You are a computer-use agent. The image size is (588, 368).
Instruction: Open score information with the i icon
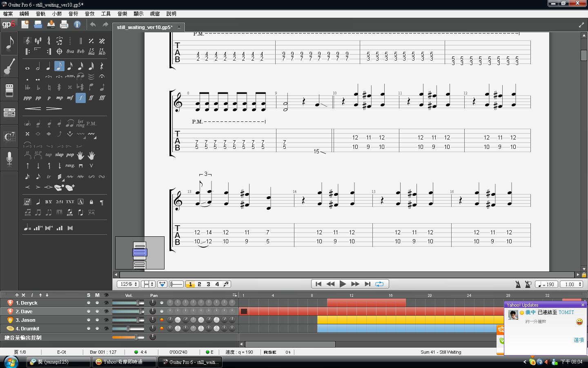click(x=77, y=25)
